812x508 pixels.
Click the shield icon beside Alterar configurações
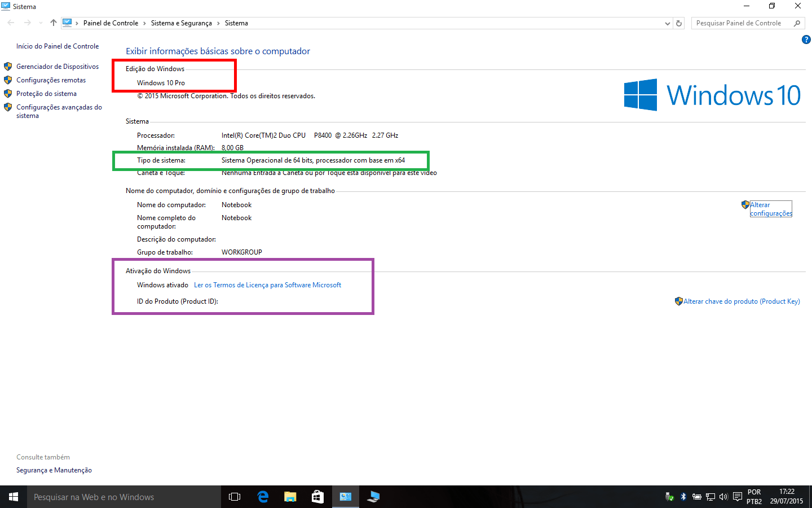745,205
